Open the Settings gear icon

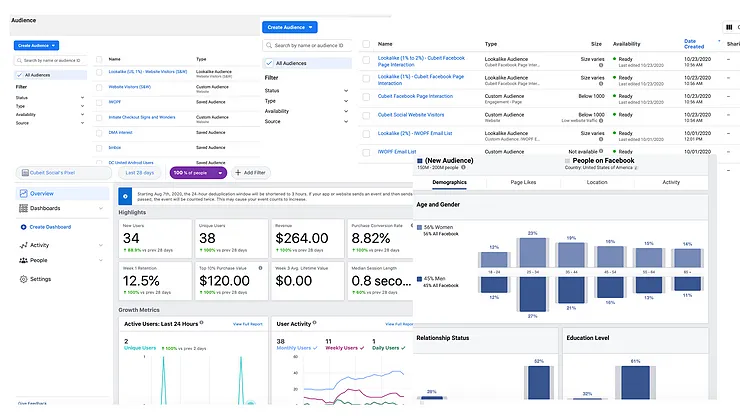[23, 279]
